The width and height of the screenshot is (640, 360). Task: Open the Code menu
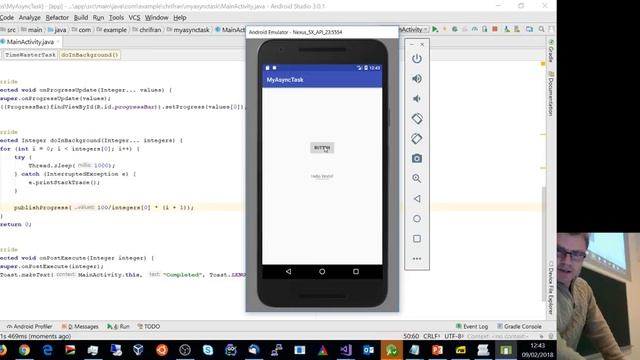point(7,18)
